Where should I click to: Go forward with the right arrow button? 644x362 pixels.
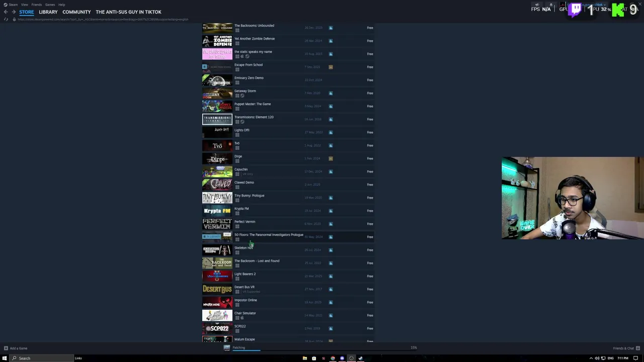pos(14,12)
